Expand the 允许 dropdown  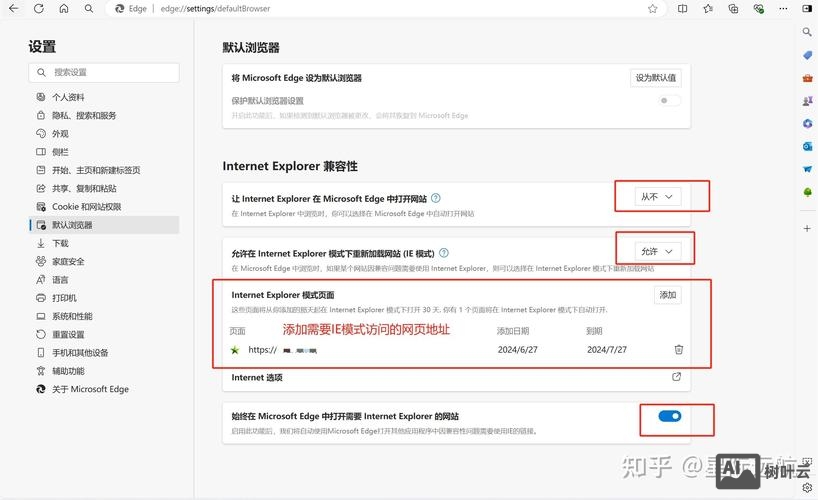(x=658, y=251)
